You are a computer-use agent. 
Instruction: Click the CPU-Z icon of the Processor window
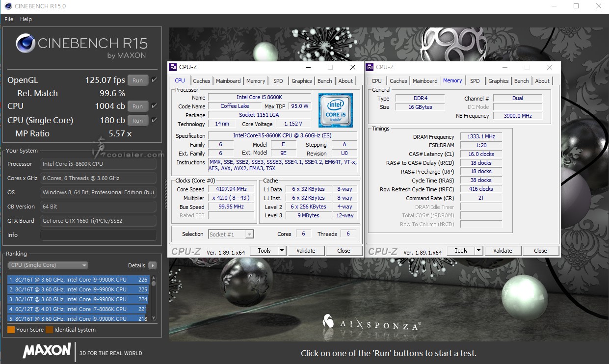click(x=173, y=67)
